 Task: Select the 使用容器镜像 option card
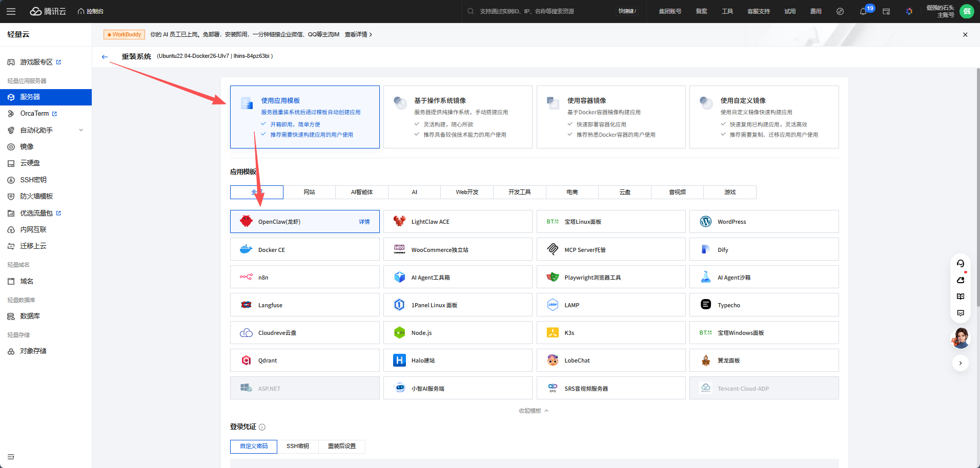coord(611,117)
